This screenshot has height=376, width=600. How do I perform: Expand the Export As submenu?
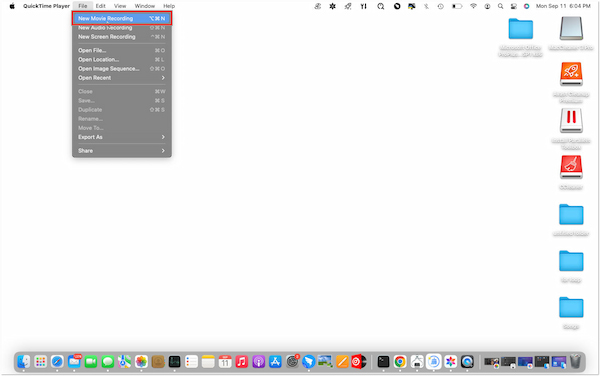click(x=122, y=137)
